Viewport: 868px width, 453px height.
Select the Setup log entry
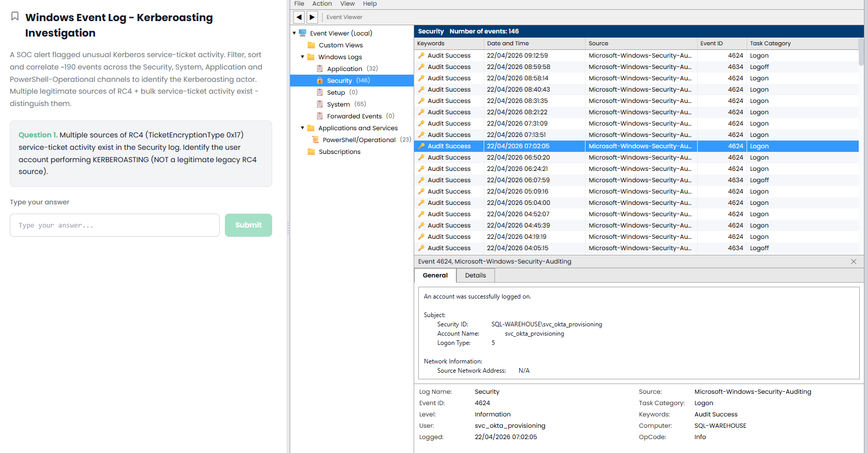[x=352, y=92]
